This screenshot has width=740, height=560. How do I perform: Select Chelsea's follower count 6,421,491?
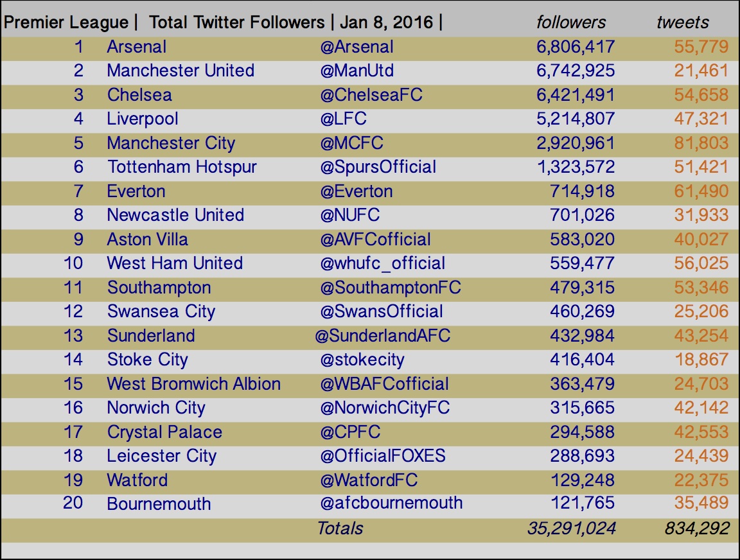click(576, 95)
